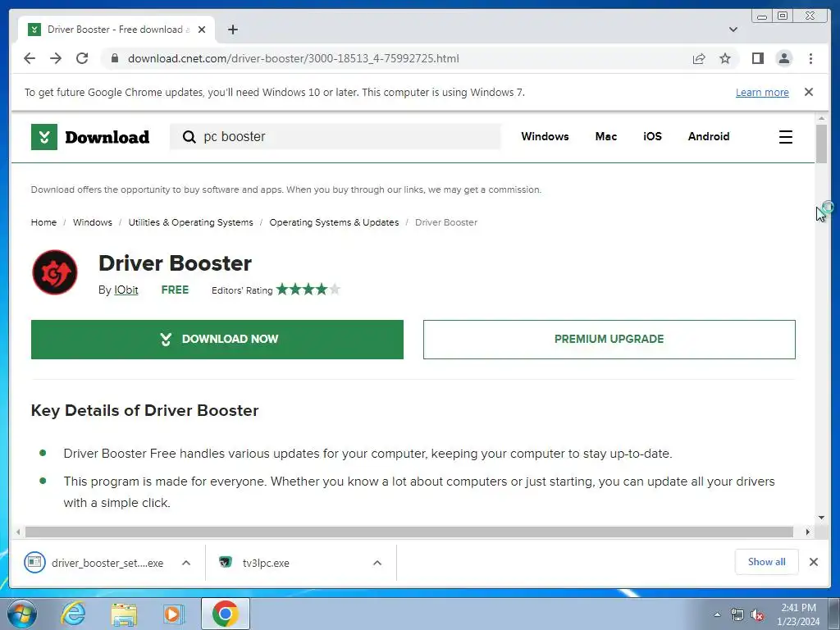Open Operating Systems & Updates breadcrumb
The width and height of the screenshot is (840, 630).
click(x=334, y=222)
